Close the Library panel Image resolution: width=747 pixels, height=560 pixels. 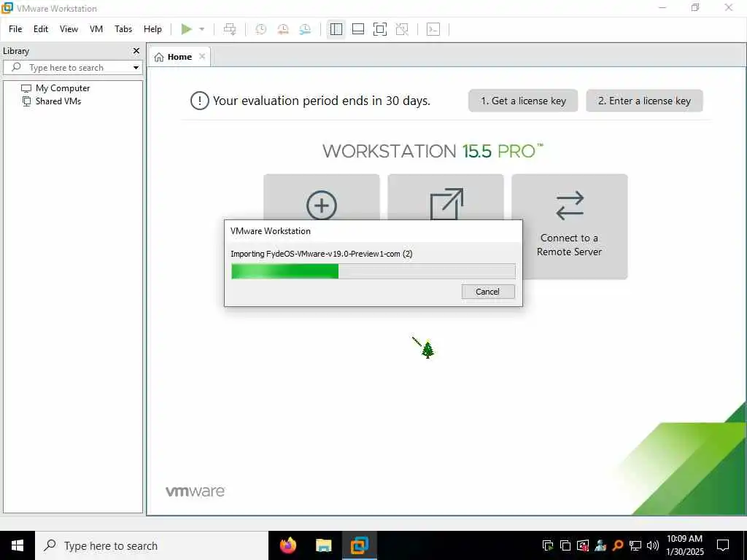click(136, 50)
